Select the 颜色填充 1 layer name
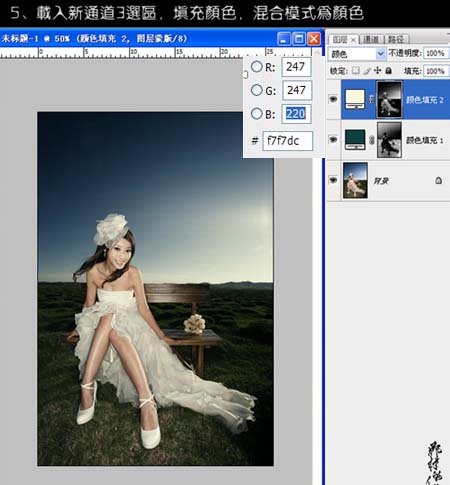This screenshot has width=450, height=485. coord(425,140)
